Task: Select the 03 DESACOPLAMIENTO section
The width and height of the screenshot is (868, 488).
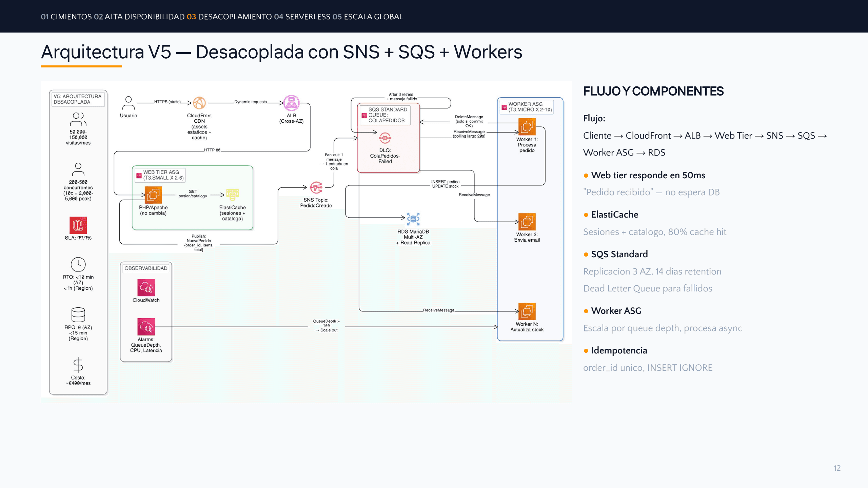Action: [x=229, y=17]
